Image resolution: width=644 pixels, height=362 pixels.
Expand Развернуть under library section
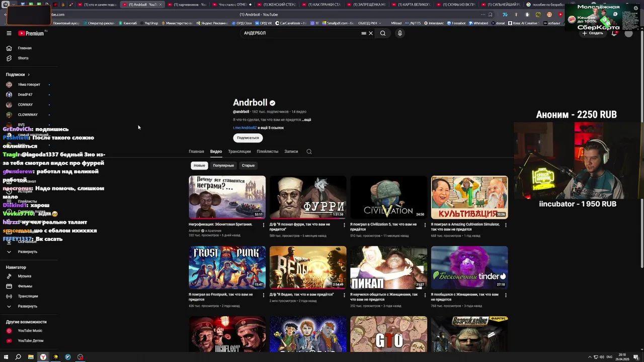[27, 251]
